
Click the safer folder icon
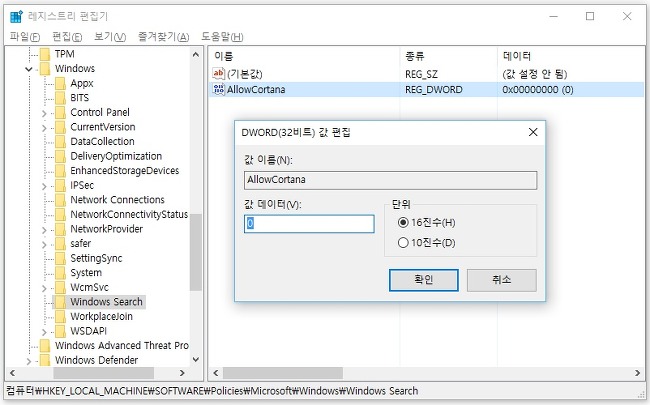tap(61, 243)
